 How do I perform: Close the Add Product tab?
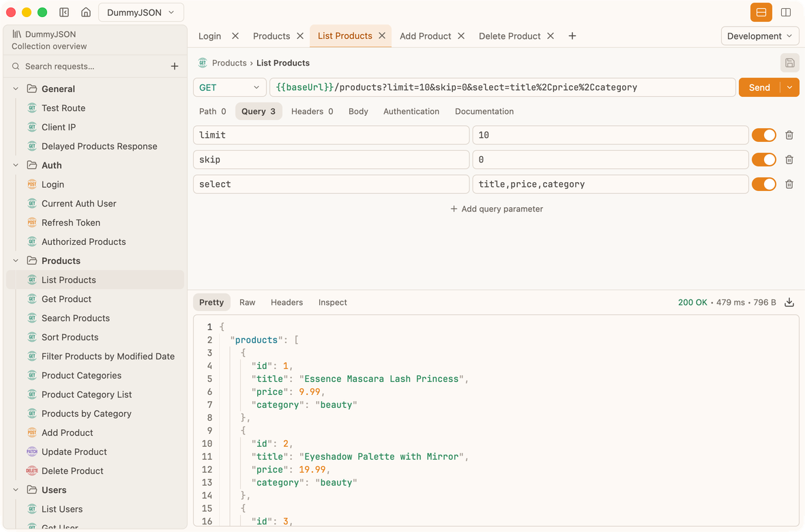coord(461,36)
